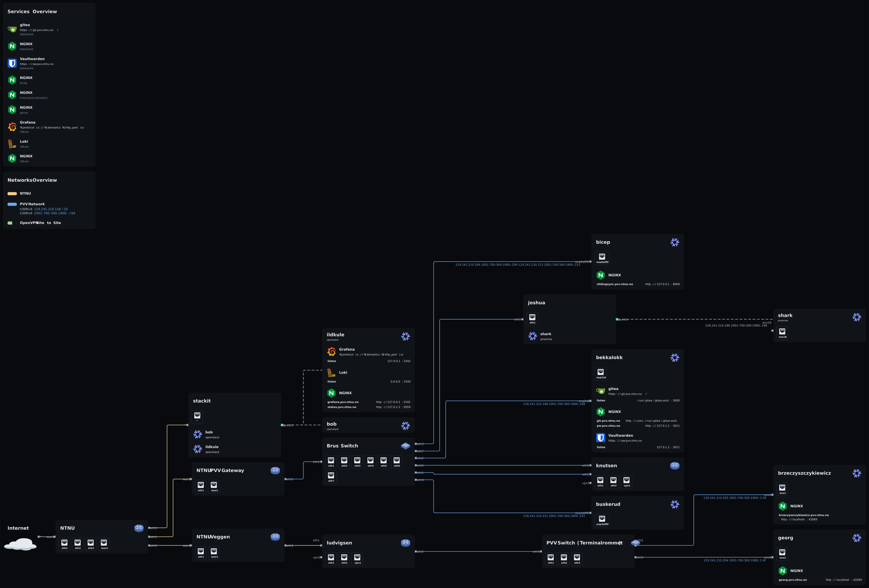Click the eth7 port icon on Brus Switch
The height and width of the screenshot is (588, 869).
coord(331,476)
